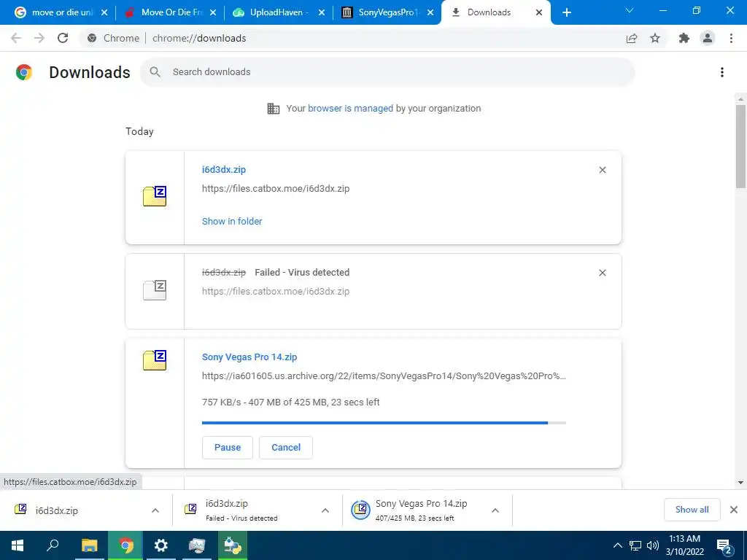Image resolution: width=747 pixels, height=560 pixels.
Task: Click the 757 KB/s download status text
Action: point(290,402)
